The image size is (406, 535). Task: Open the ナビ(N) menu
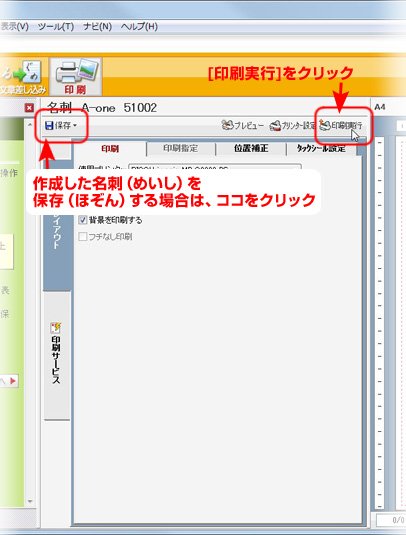tap(97, 27)
